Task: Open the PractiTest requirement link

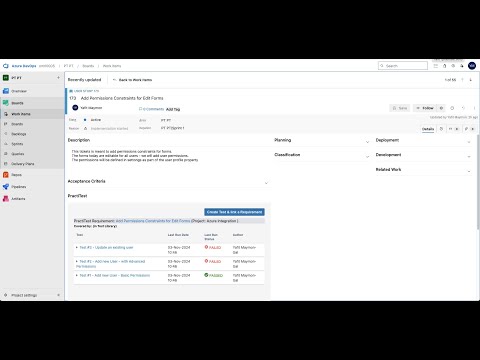Action: pyautogui.click(x=153, y=221)
